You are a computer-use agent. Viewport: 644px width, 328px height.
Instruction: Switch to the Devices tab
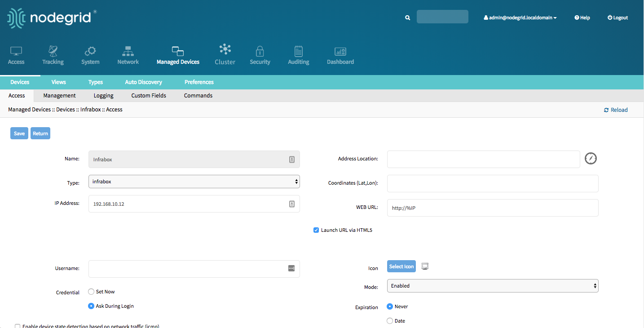point(20,82)
